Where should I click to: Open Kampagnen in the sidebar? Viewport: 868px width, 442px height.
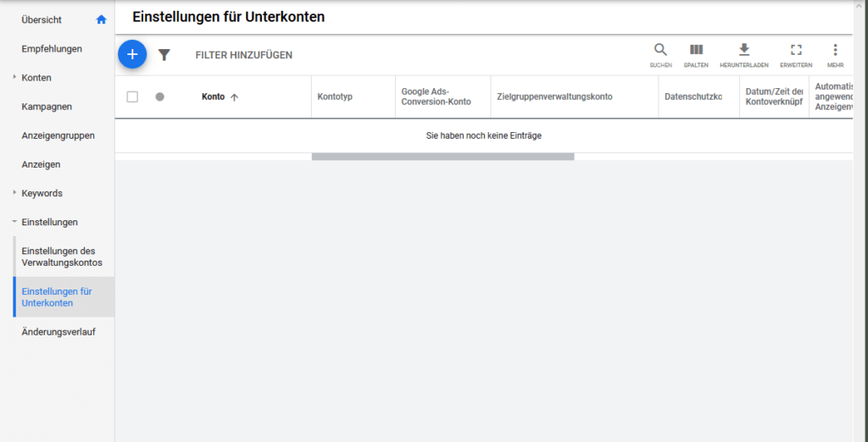47,107
